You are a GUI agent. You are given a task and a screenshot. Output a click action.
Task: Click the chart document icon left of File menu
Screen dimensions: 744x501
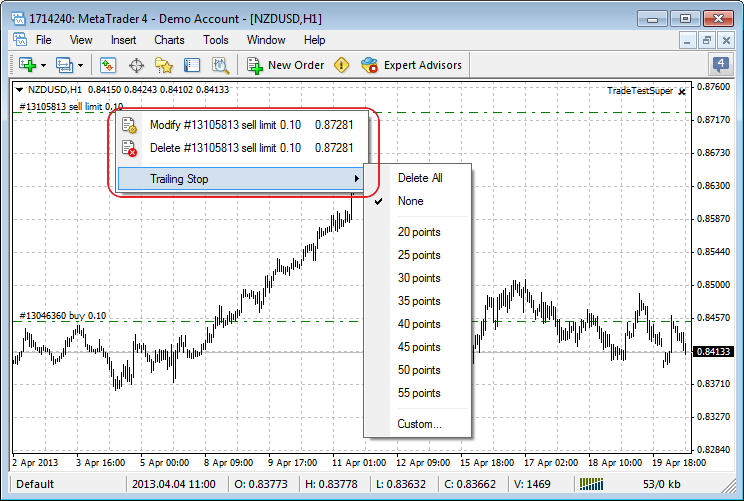pyautogui.click(x=20, y=39)
